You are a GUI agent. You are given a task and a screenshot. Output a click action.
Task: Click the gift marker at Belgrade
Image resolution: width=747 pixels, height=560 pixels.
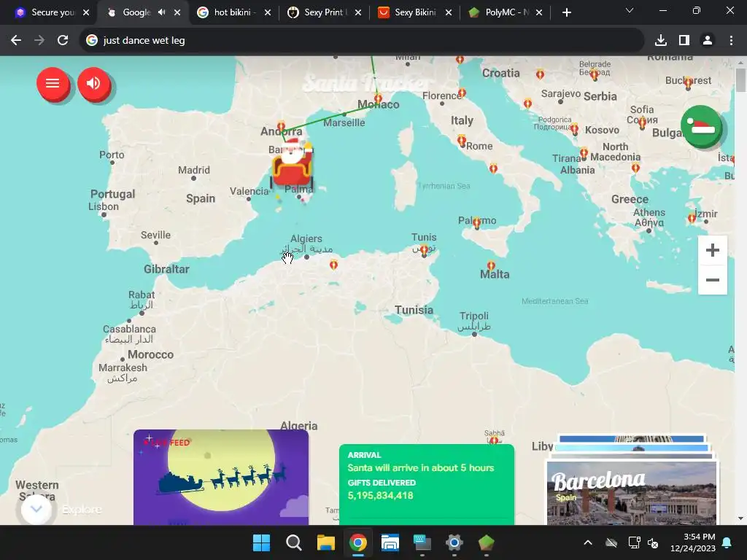(594, 74)
